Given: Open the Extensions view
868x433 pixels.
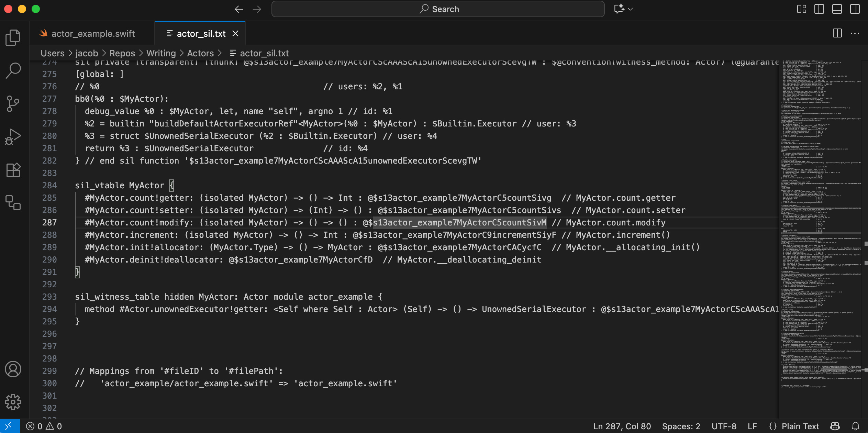Looking at the screenshot, I should point(13,170).
